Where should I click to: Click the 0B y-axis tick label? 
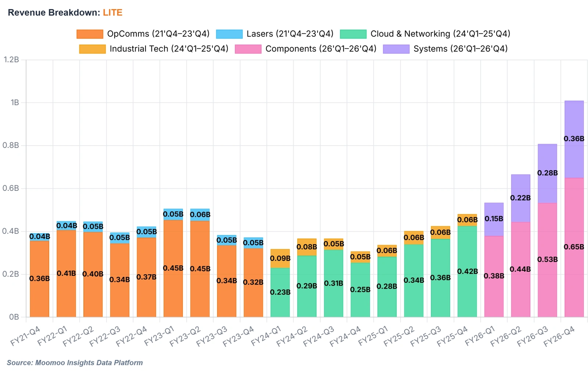coord(14,317)
